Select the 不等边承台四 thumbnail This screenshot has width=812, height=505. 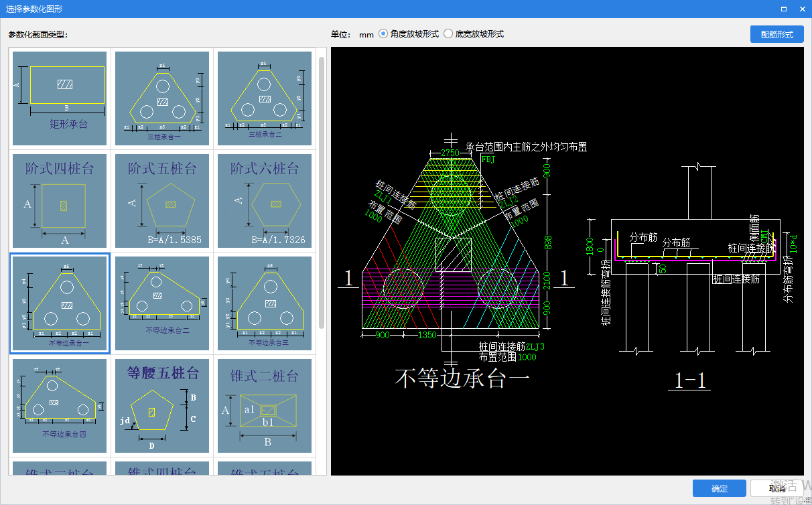pos(60,406)
